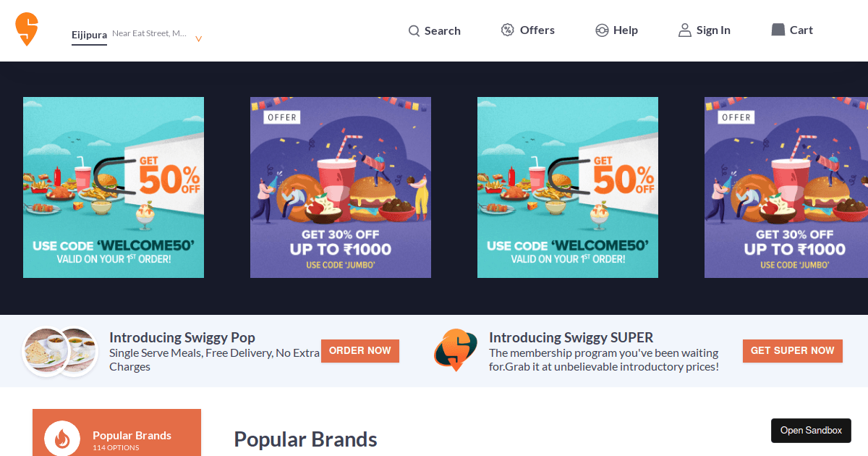Click the Sign In person icon
Viewport: 868px width, 456px height.
coord(684,30)
